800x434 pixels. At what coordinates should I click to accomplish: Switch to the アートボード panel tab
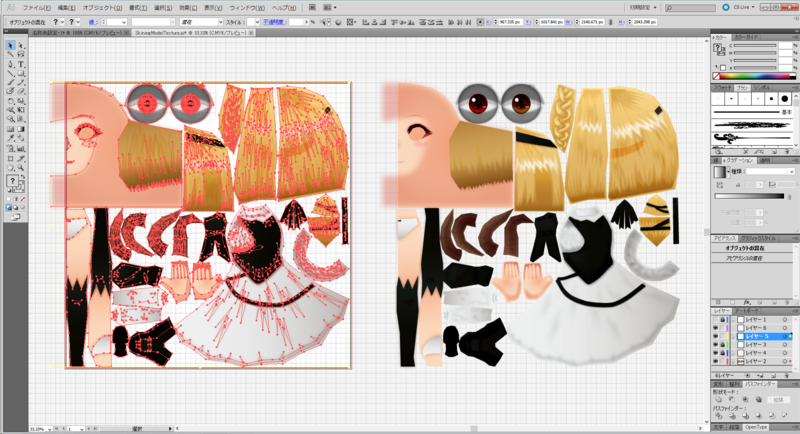[x=747, y=311]
